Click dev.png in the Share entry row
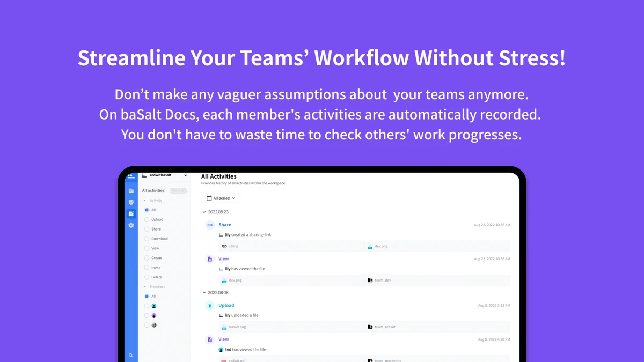 coord(381,246)
